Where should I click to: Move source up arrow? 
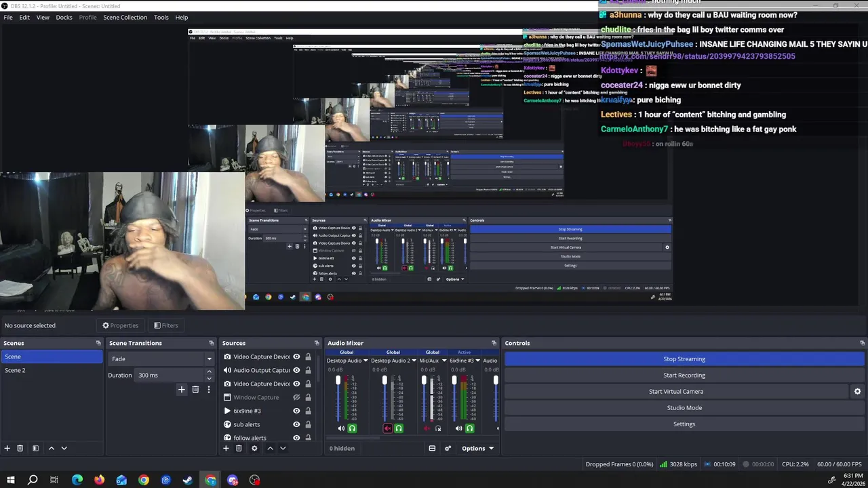pos(270,448)
